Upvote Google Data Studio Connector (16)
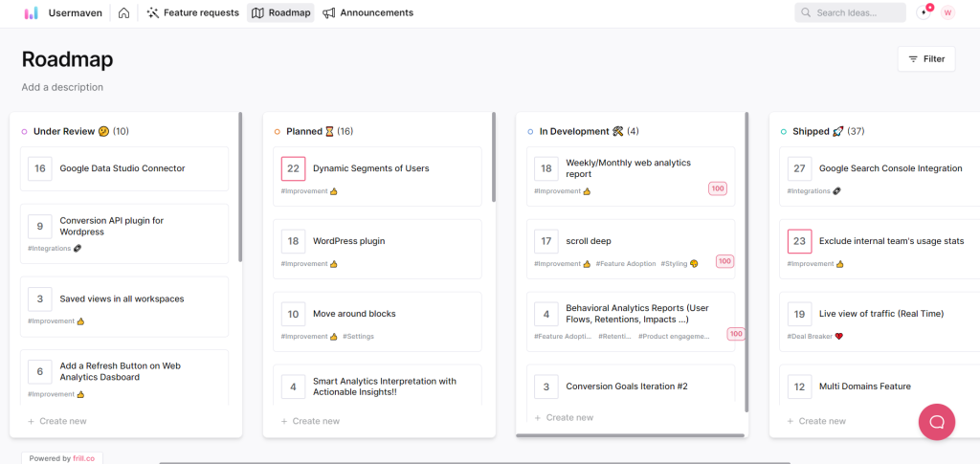Image resolution: width=980 pixels, height=464 pixels. click(x=40, y=168)
